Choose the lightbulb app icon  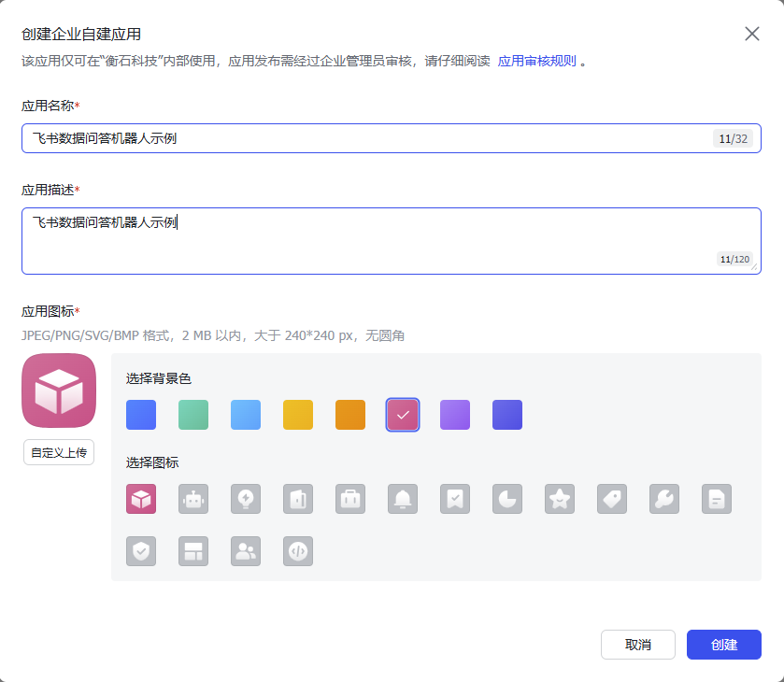coord(246,499)
